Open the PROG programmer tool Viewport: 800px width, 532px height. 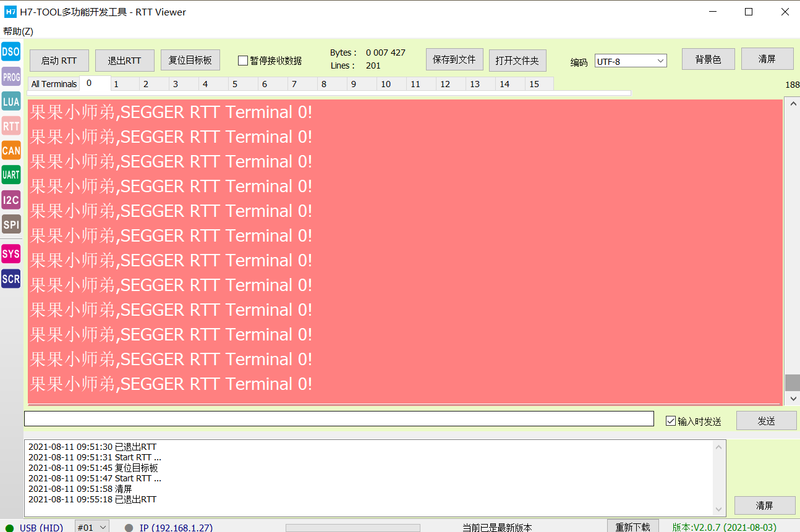(x=11, y=77)
